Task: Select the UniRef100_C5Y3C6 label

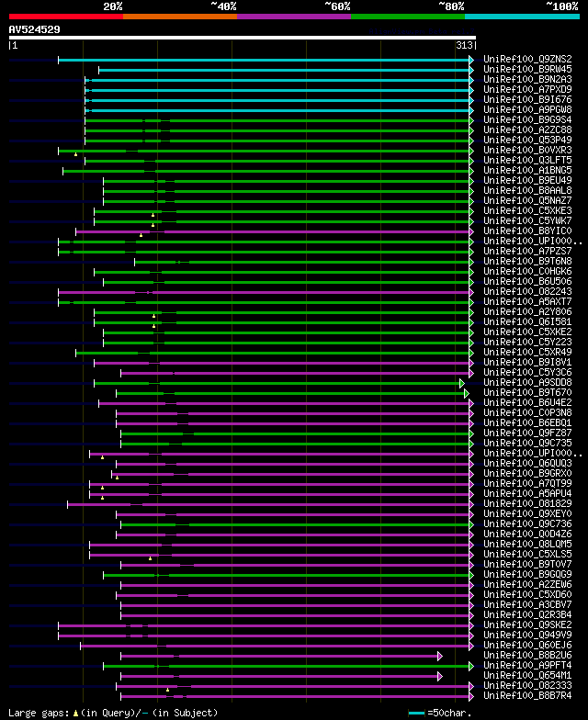Action: tap(527, 373)
